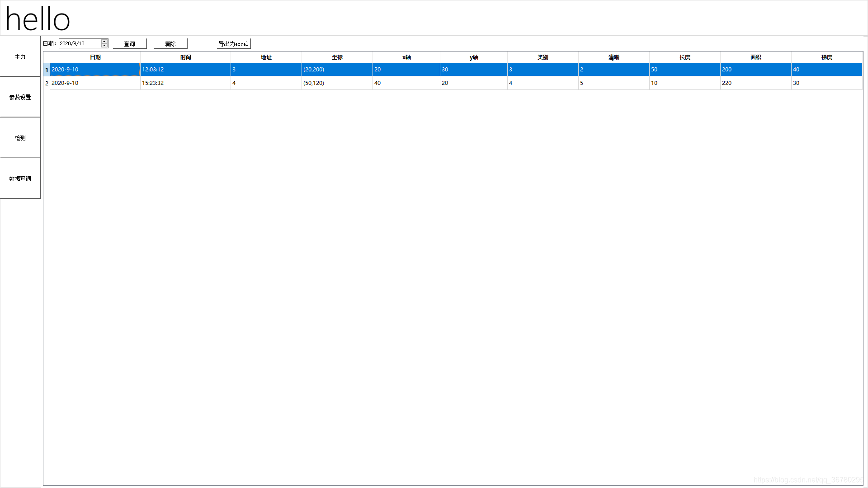Image resolution: width=868 pixels, height=488 pixels.
Task: Open the 参数设置 sidebar tab
Action: pos(20,97)
